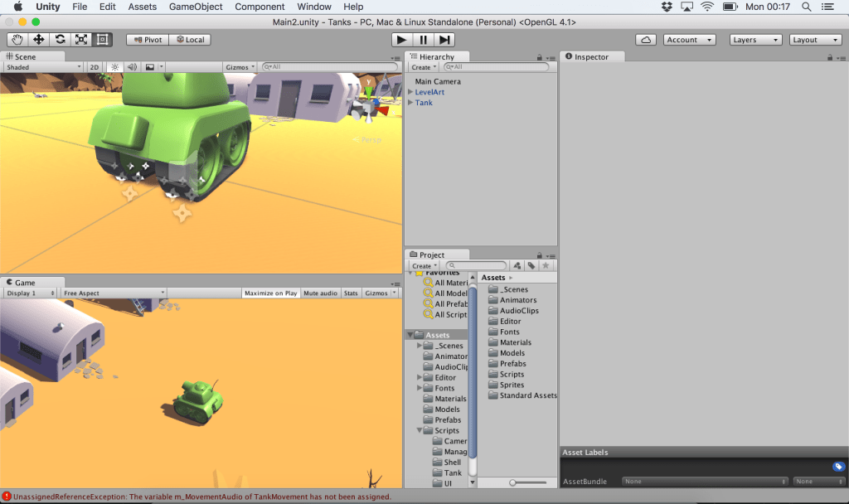Select the Scale tool

(80, 39)
